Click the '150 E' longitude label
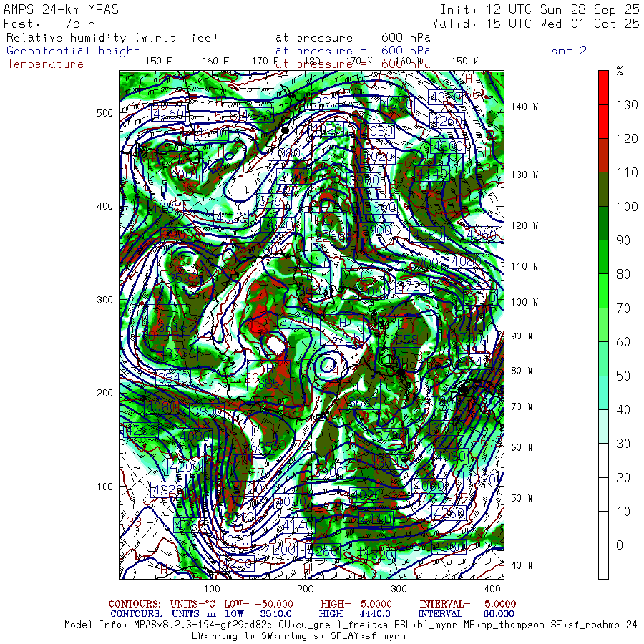644x644 pixels. tap(159, 62)
